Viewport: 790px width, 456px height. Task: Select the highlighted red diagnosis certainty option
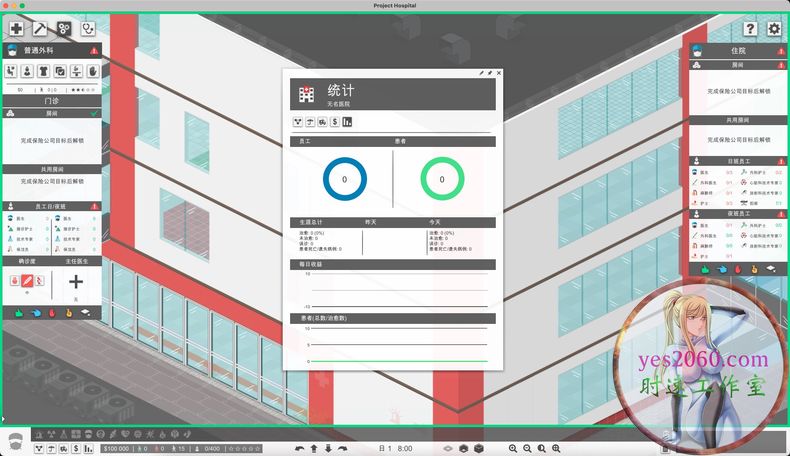click(27, 281)
